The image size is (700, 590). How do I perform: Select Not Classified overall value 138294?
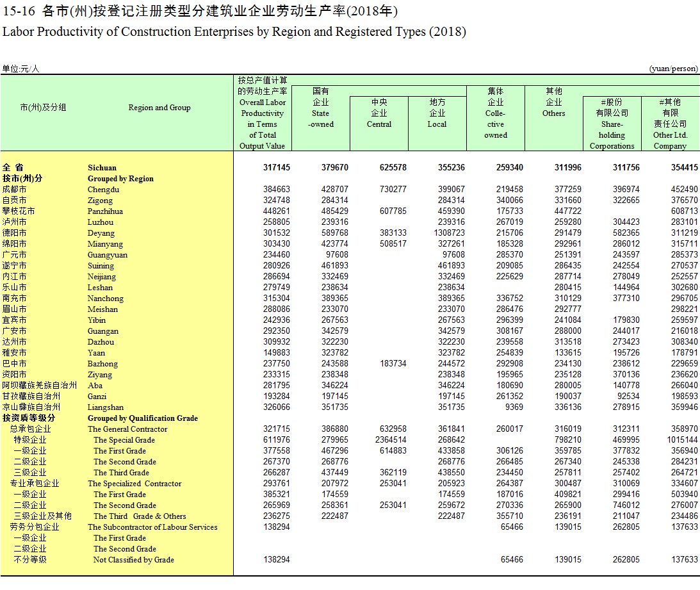pos(276,560)
